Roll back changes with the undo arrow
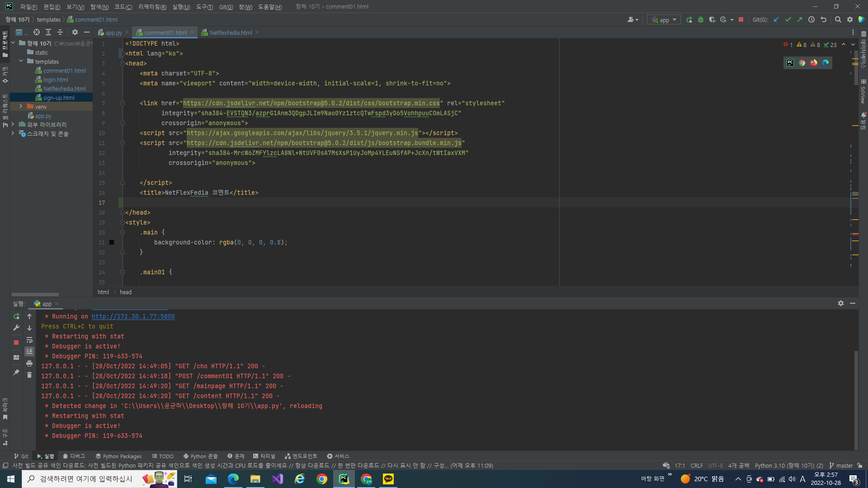 point(823,20)
